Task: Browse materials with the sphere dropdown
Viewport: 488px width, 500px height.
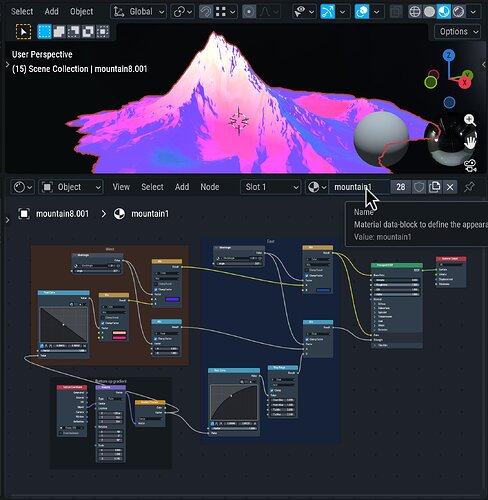Action: (317, 187)
